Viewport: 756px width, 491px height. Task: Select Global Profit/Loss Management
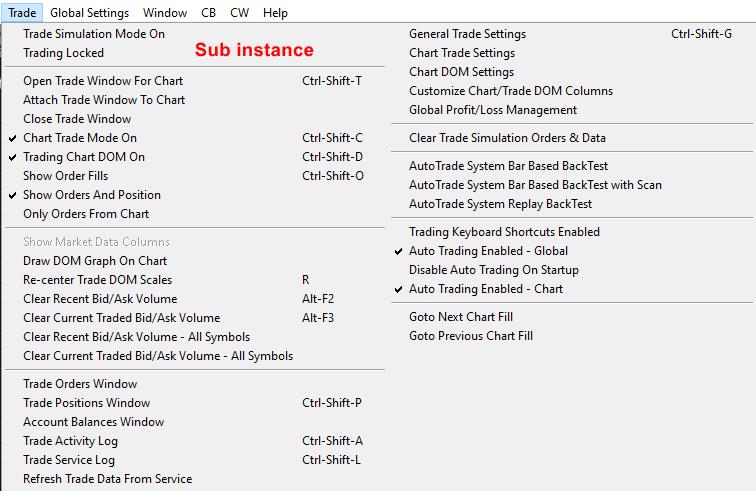click(493, 110)
